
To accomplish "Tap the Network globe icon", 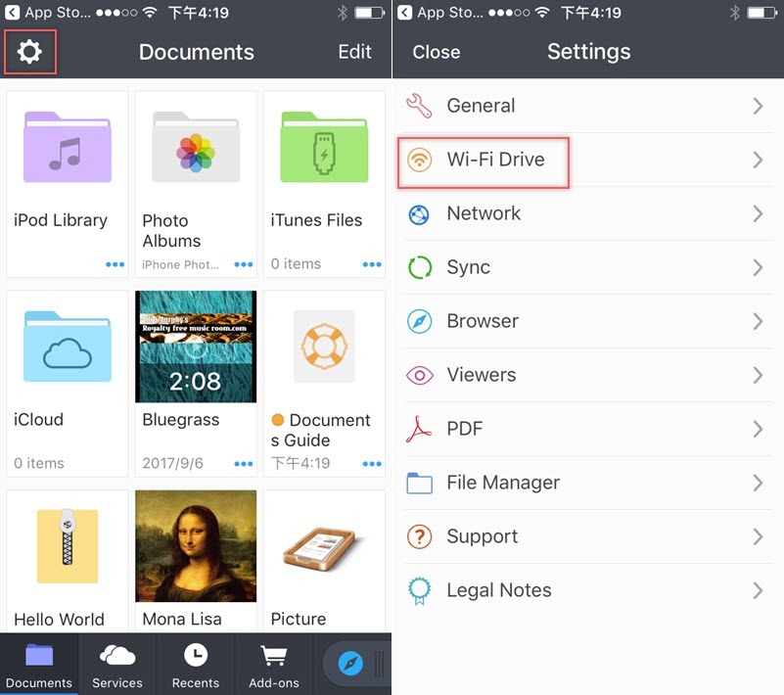I will tap(419, 214).
